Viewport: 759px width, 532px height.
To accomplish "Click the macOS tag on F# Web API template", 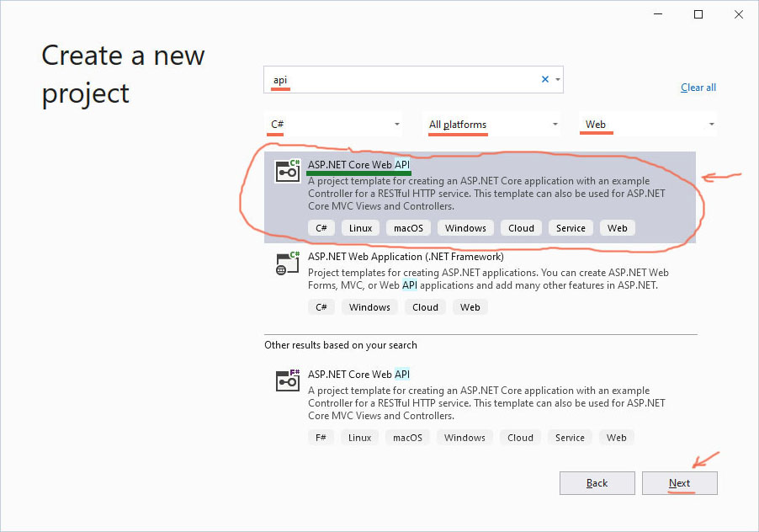I will 407,438.
